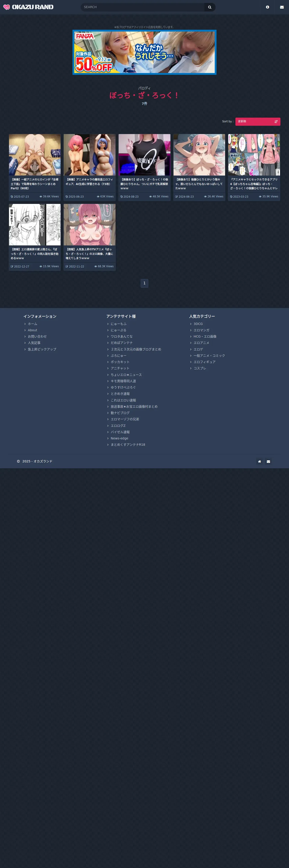Click the sort order arrow icon
Screen dimensions: 289x868
point(276,122)
